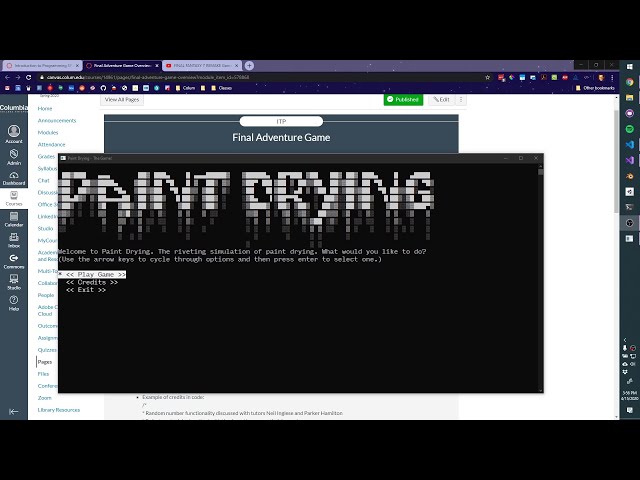Open the GitHub bookmark icon
This screenshot has height=480, width=640.
[103, 88]
